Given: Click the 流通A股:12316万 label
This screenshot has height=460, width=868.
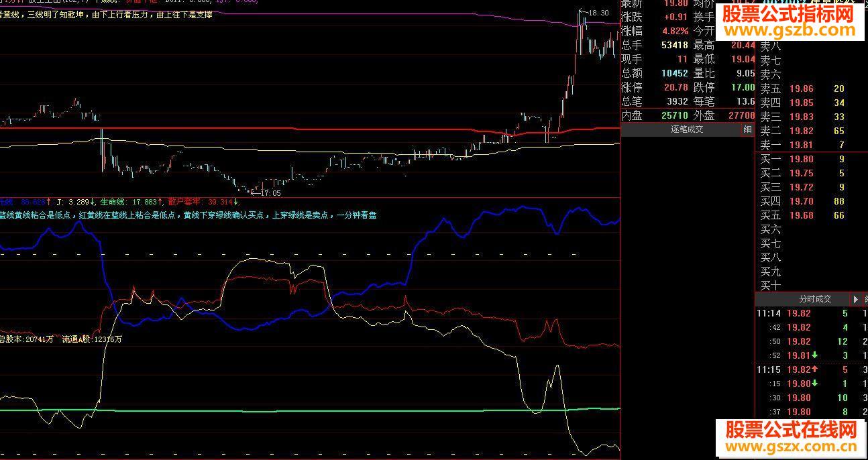Looking at the screenshot, I should coord(92,340).
